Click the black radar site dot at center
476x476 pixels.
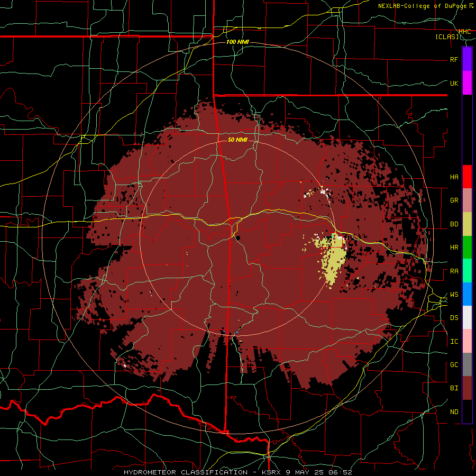click(238, 237)
